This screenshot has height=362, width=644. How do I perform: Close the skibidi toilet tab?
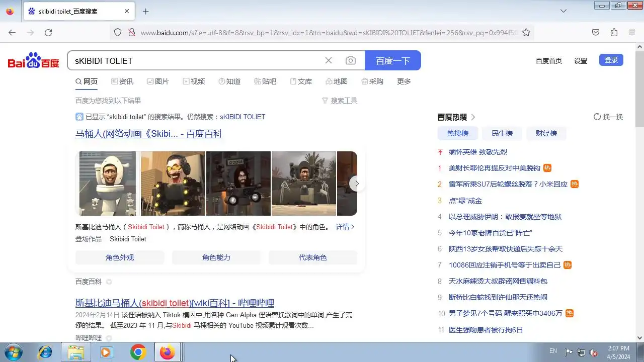point(127,11)
